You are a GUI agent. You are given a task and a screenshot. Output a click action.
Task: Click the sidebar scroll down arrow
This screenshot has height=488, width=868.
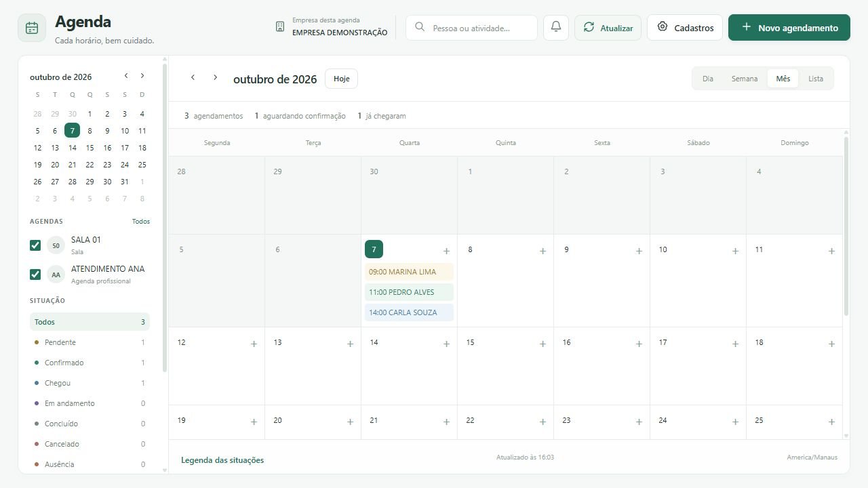point(165,470)
